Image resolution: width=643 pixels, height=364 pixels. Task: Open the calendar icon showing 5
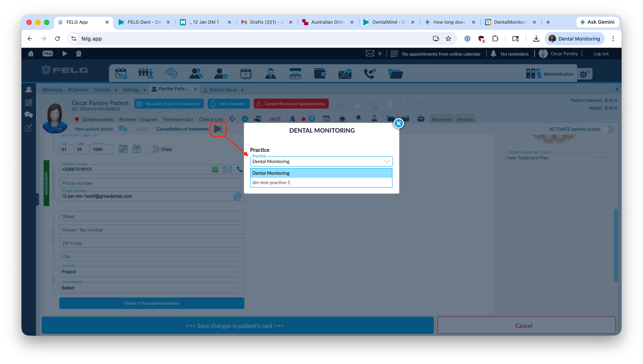click(x=246, y=73)
